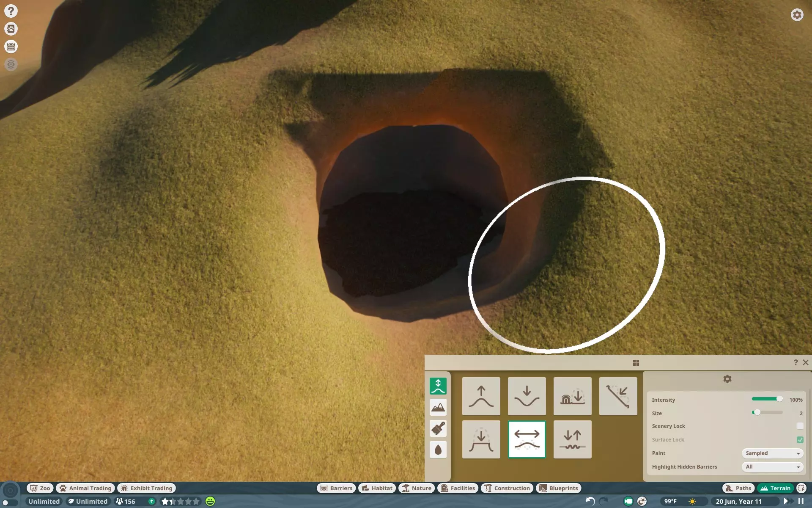Select the Roughen terrain tool

(x=572, y=439)
